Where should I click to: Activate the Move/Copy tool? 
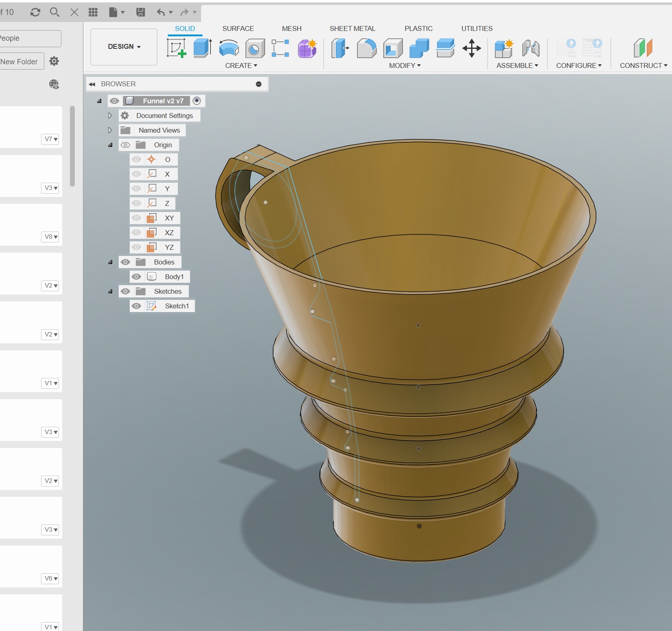click(x=472, y=48)
